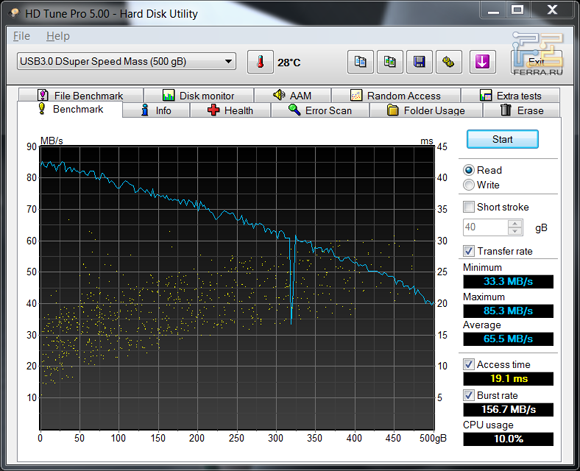Click the benchmark transfer rate graph

coord(237,287)
